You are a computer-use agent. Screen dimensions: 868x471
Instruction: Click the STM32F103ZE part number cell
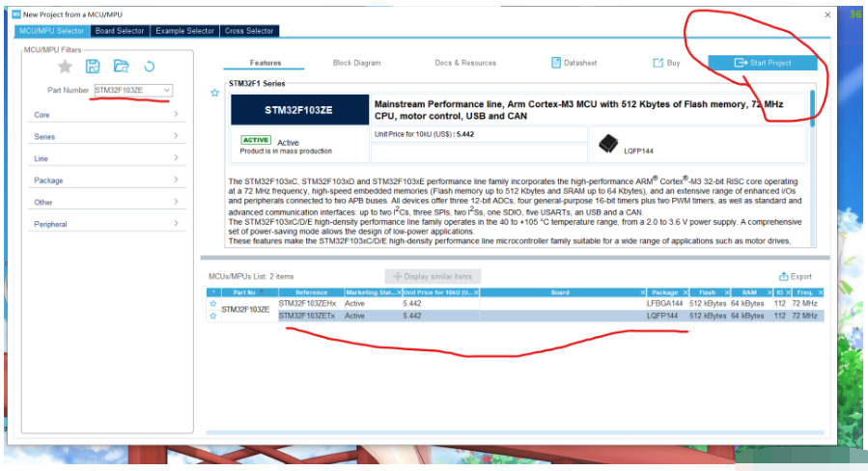click(x=246, y=310)
